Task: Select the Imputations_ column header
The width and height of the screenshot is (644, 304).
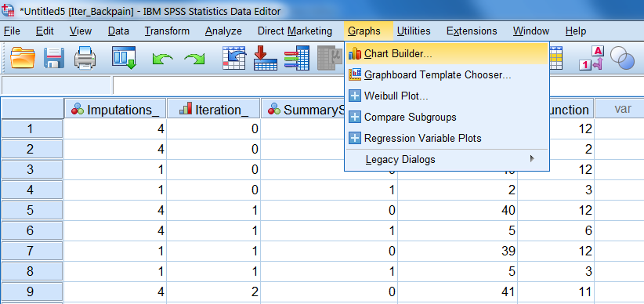Action: point(115,109)
